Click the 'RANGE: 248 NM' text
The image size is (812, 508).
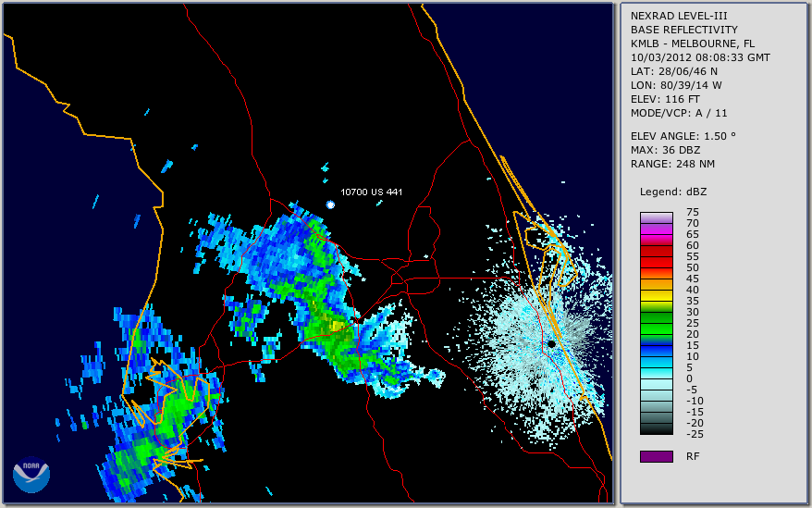672,164
